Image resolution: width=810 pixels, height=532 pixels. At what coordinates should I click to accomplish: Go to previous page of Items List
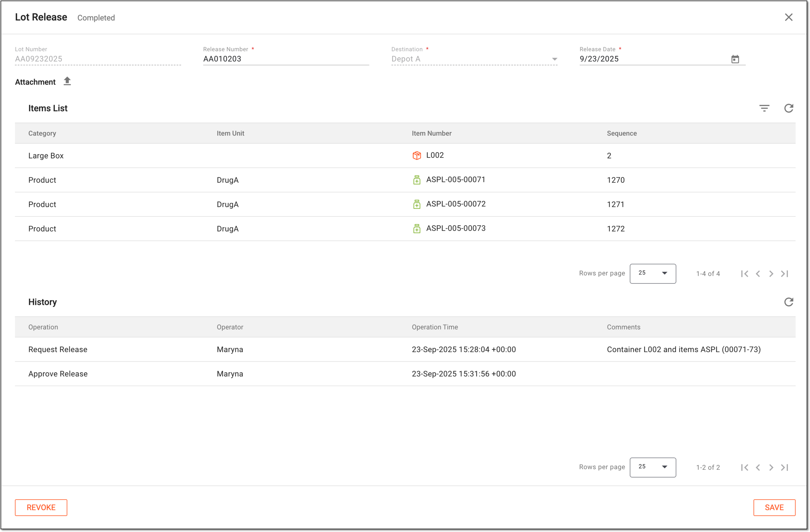pyautogui.click(x=758, y=274)
